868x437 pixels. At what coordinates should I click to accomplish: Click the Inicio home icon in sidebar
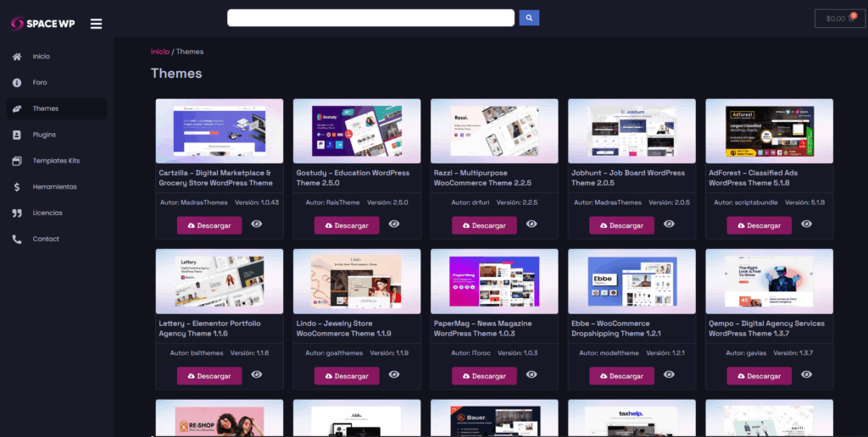(x=17, y=57)
